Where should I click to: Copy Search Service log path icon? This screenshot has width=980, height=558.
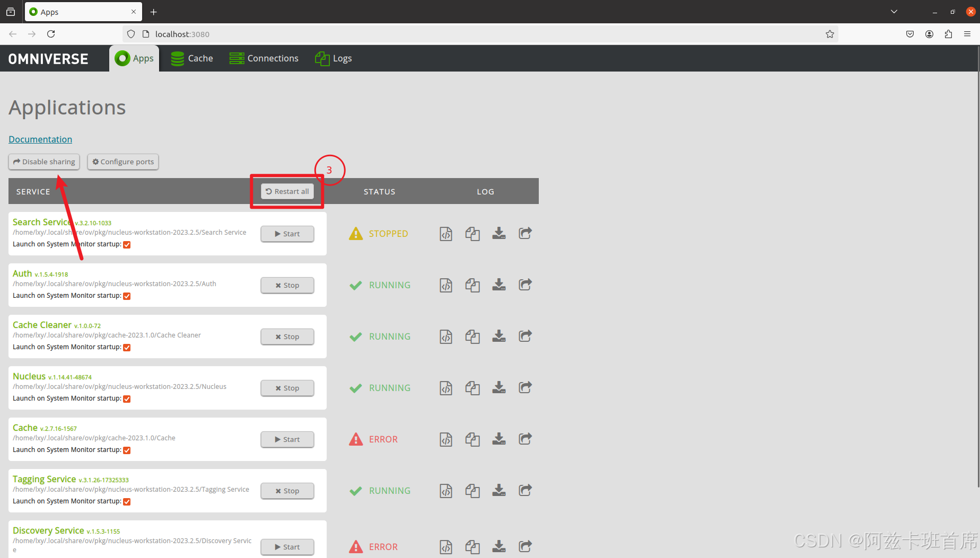click(472, 234)
